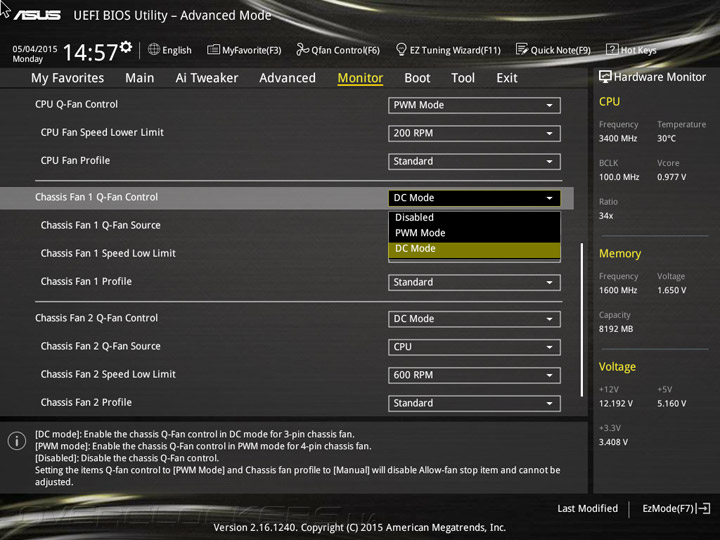This screenshot has width=720, height=540.
Task: Select Chassis Fan 2 Q-Fan Control label
Action: pos(96,318)
